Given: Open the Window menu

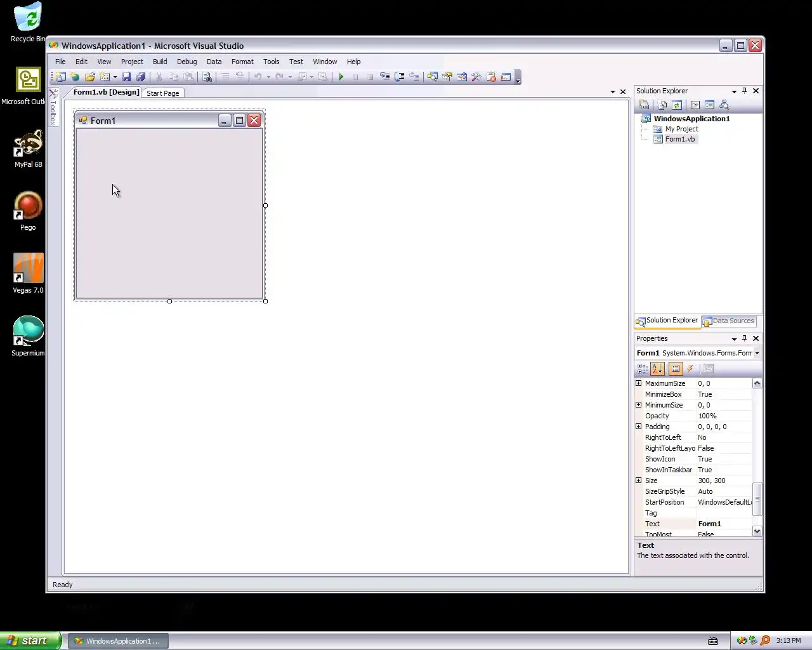Looking at the screenshot, I should point(325,62).
